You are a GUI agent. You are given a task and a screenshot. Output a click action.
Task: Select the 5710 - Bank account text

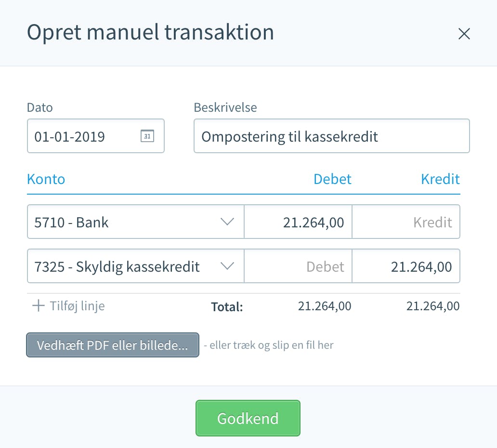click(x=71, y=222)
